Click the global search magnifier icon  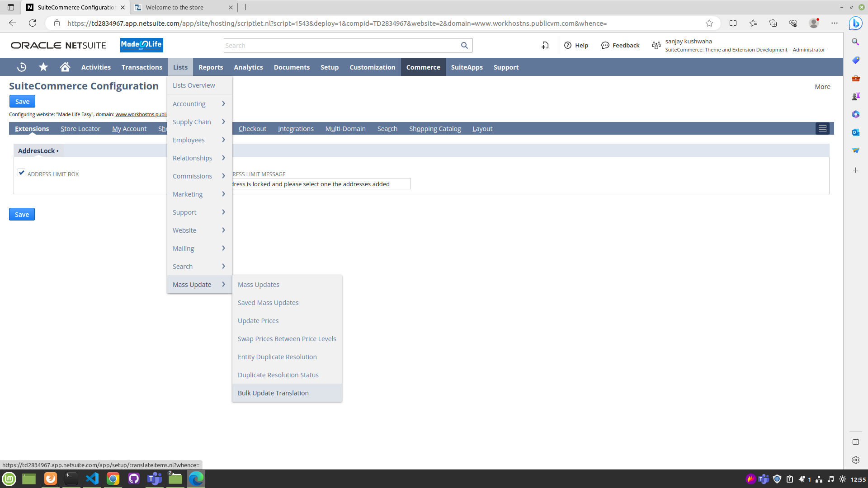464,46
